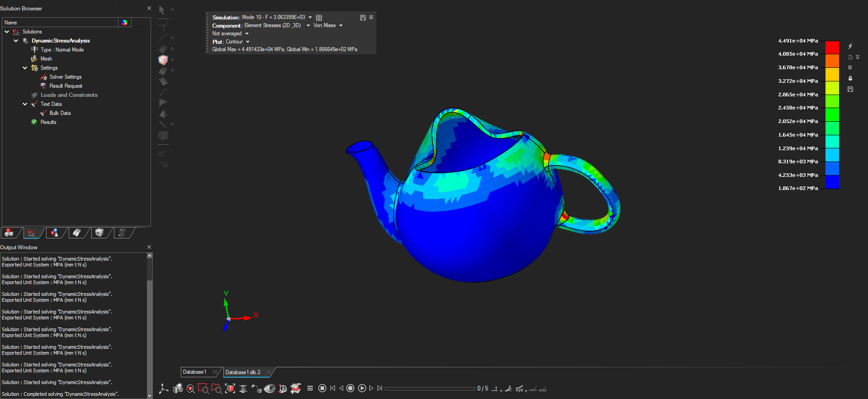Jump to first animation frame

pos(333,388)
